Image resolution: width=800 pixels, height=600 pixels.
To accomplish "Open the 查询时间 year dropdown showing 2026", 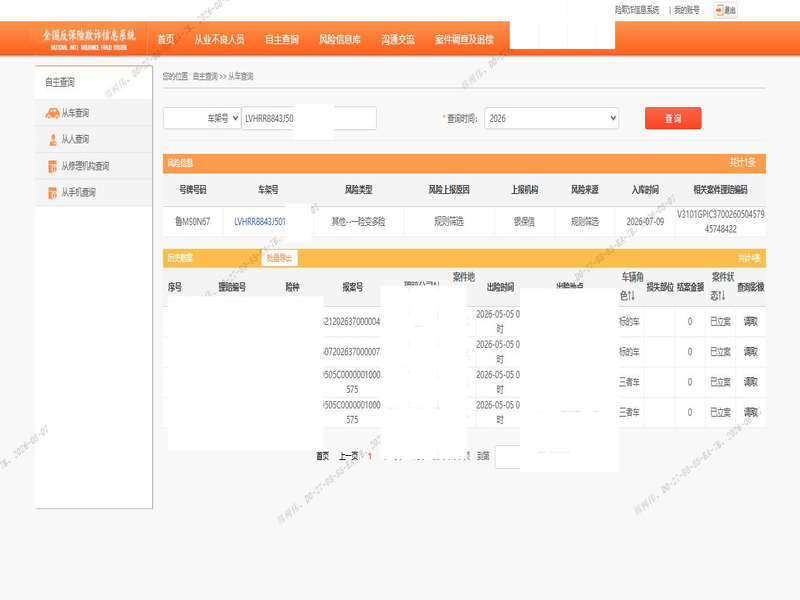I will 551,118.
